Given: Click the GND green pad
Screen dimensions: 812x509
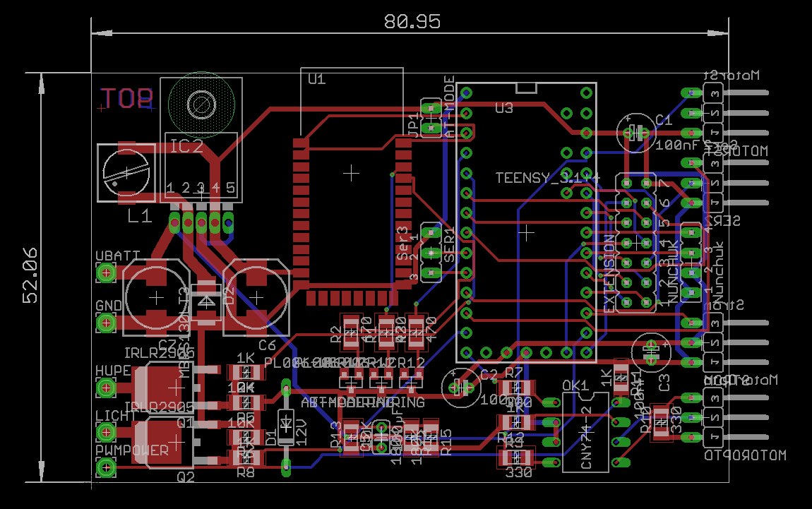Looking at the screenshot, I should (x=106, y=323).
